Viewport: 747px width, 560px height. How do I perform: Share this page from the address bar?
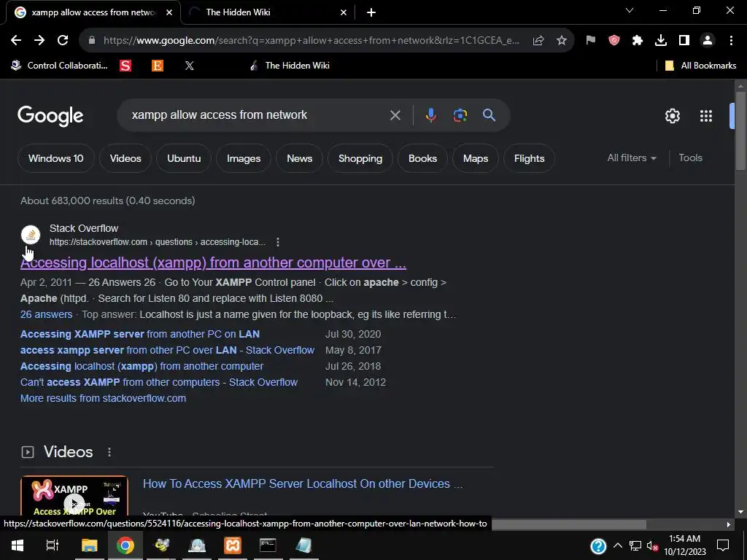tap(538, 41)
